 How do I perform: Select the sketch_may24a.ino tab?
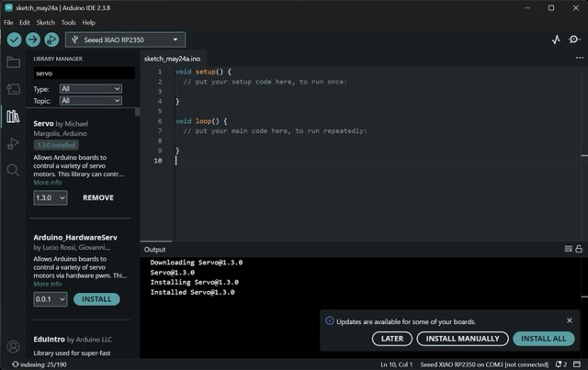click(x=172, y=59)
